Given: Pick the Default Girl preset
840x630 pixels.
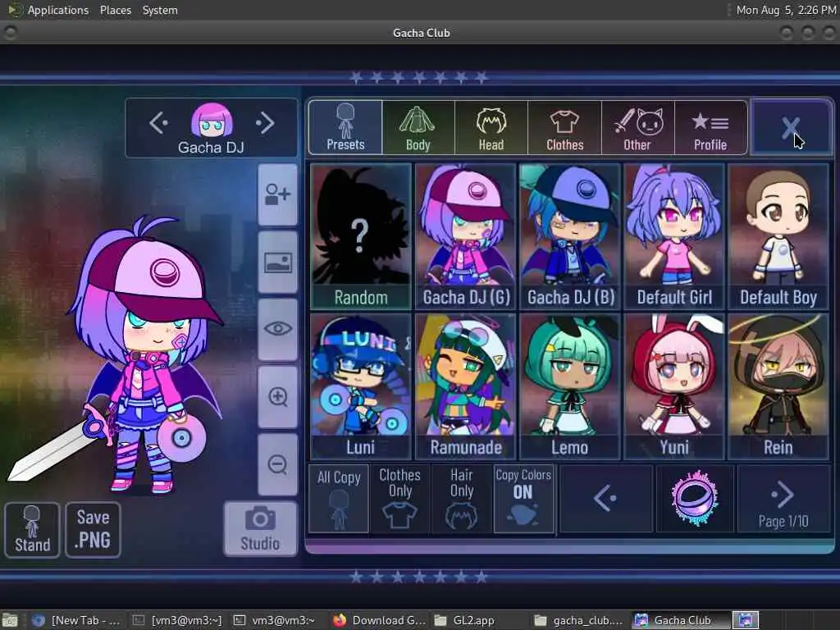Looking at the screenshot, I should (x=674, y=236).
